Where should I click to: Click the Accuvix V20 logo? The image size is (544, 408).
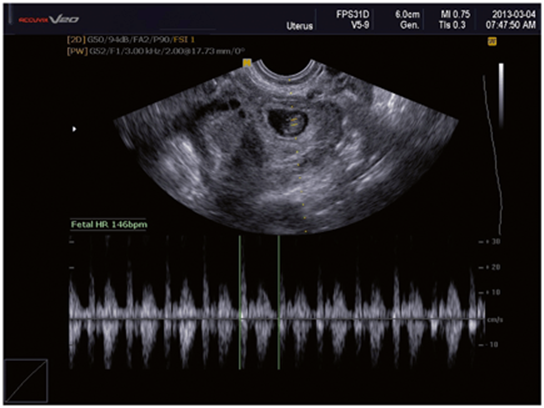[x=49, y=19]
